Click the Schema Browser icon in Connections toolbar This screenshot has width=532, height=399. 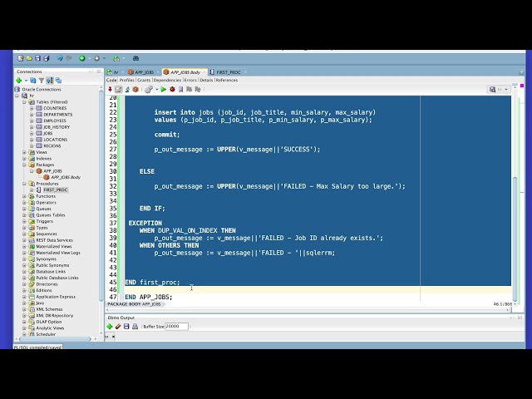pyautogui.click(x=50, y=81)
